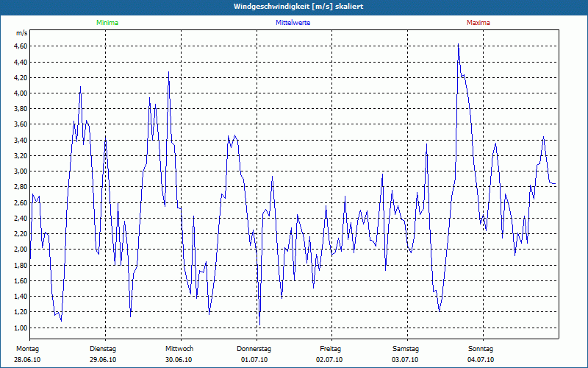This screenshot has height=368, width=588.
Task: Click the date 04.07.10
Action: [481, 360]
